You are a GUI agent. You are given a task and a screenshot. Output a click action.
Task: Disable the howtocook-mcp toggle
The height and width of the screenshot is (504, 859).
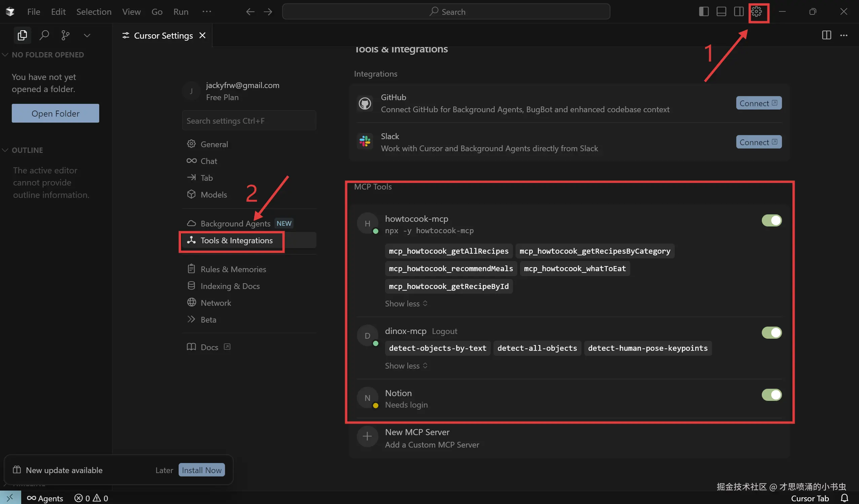(772, 220)
